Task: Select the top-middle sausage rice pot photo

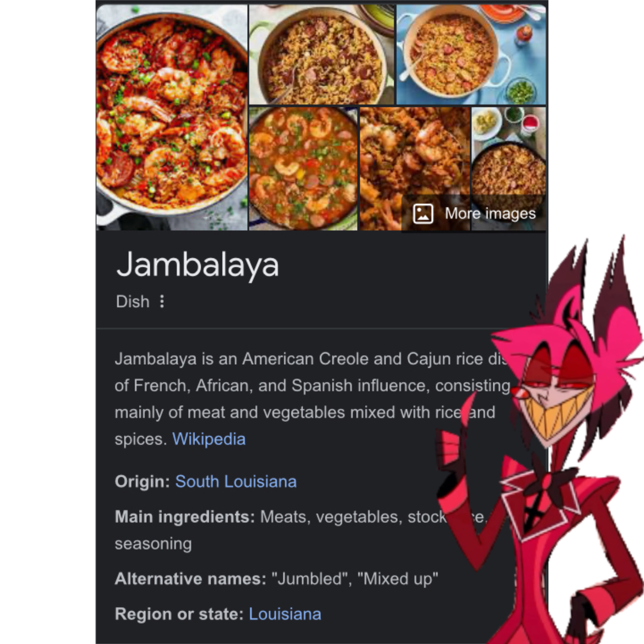Action: click(321, 55)
